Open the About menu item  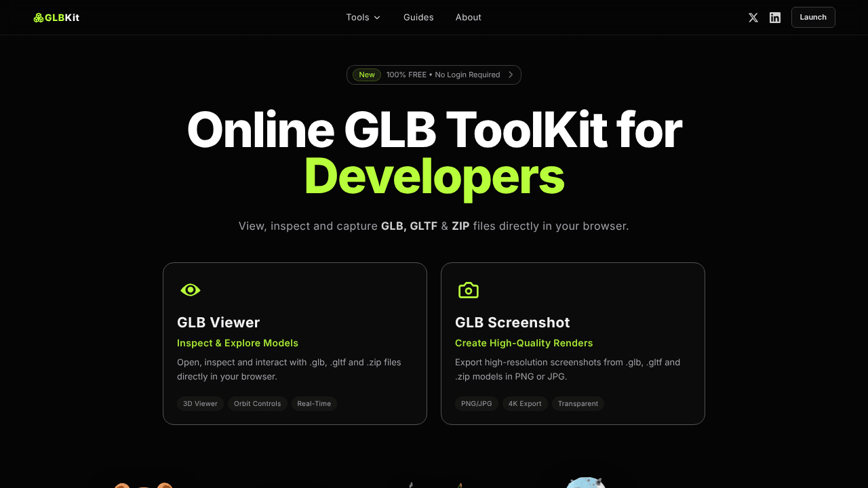(x=469, y=18)
